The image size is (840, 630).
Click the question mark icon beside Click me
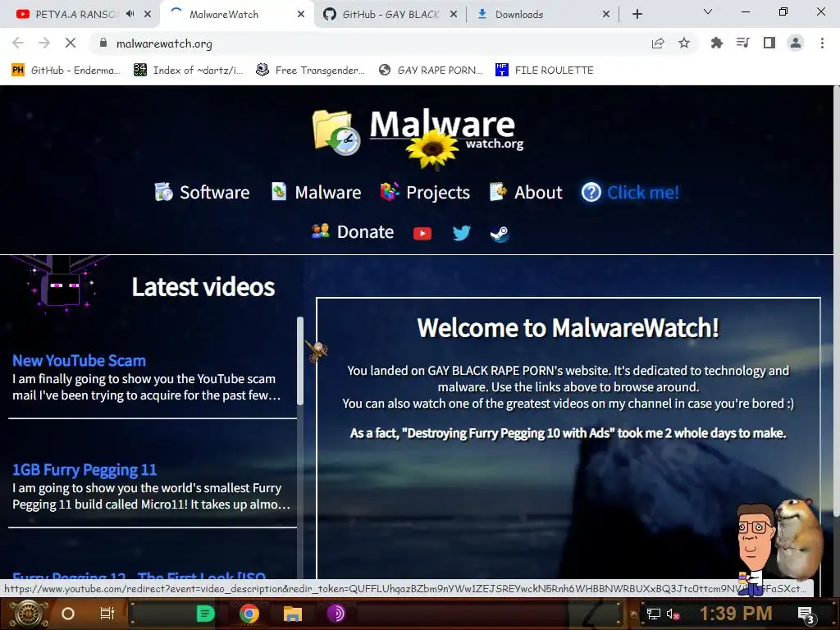tap(591, 192)
